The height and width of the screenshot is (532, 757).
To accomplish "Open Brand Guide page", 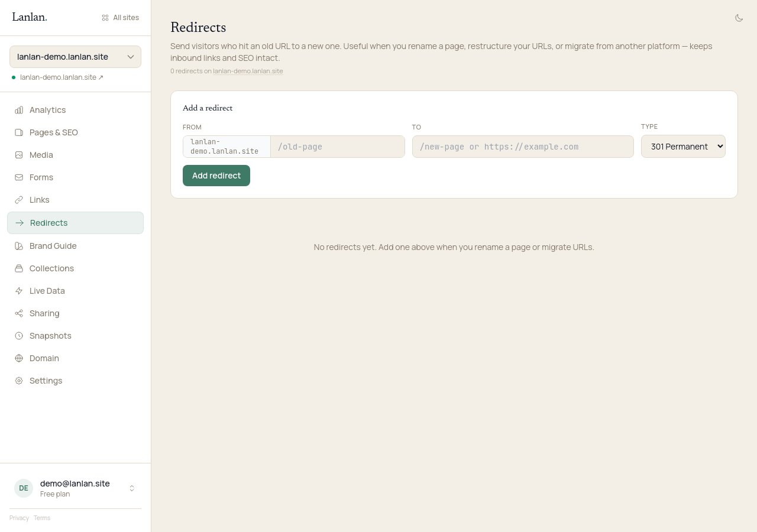I will tap(75, 246).
